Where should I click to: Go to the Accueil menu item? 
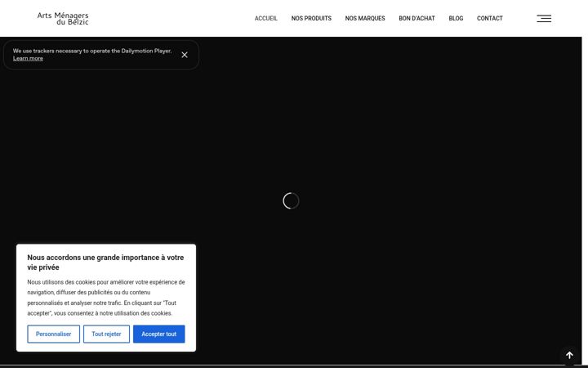(x=266, y=18)
